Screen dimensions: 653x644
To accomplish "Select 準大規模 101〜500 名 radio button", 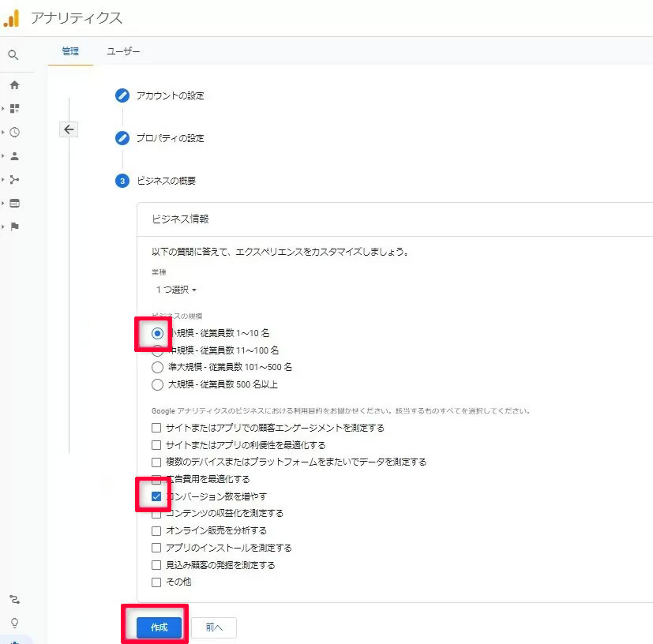I will pos(157,368).
